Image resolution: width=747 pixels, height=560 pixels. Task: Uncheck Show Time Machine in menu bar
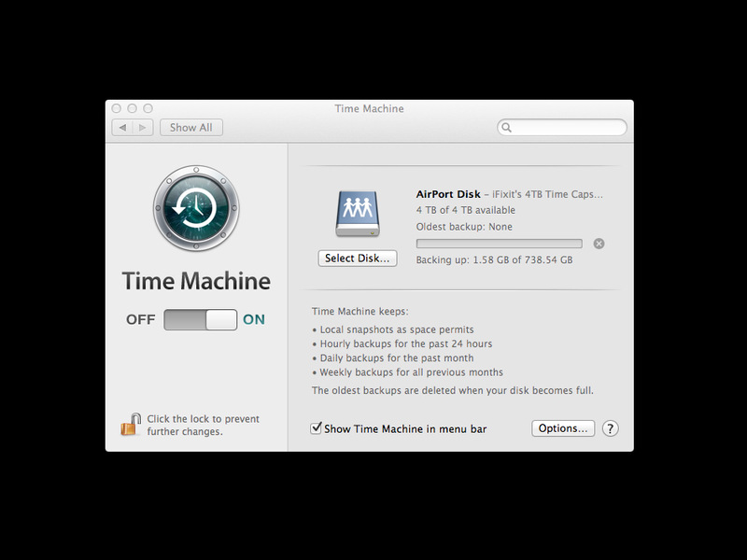click(316, 428)
